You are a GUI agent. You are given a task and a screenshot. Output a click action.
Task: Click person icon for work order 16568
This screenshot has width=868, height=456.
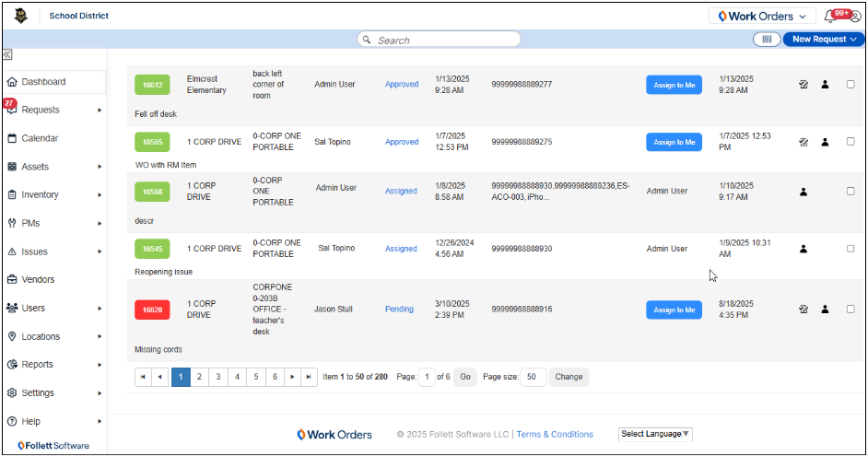pos(803,192)
